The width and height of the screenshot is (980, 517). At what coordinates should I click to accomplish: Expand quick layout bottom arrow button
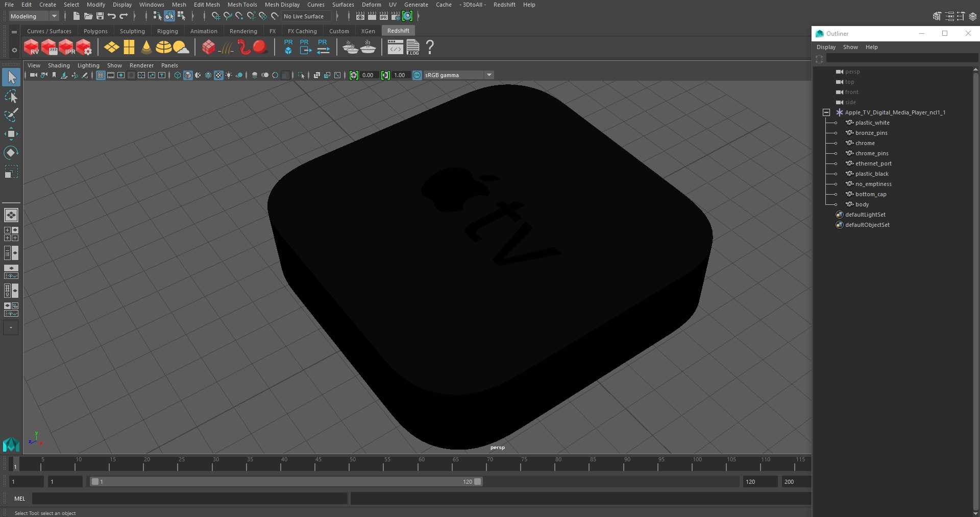[11, 327]
